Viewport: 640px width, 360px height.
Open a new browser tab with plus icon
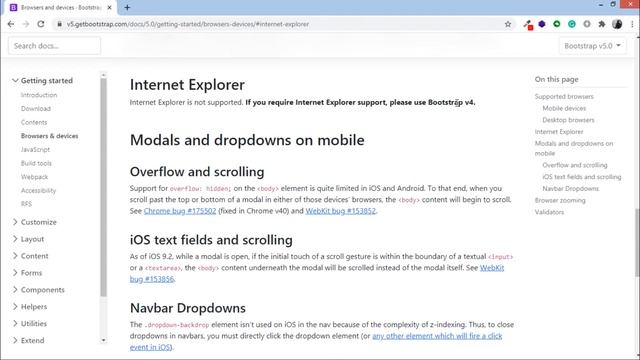pos(127,7)
